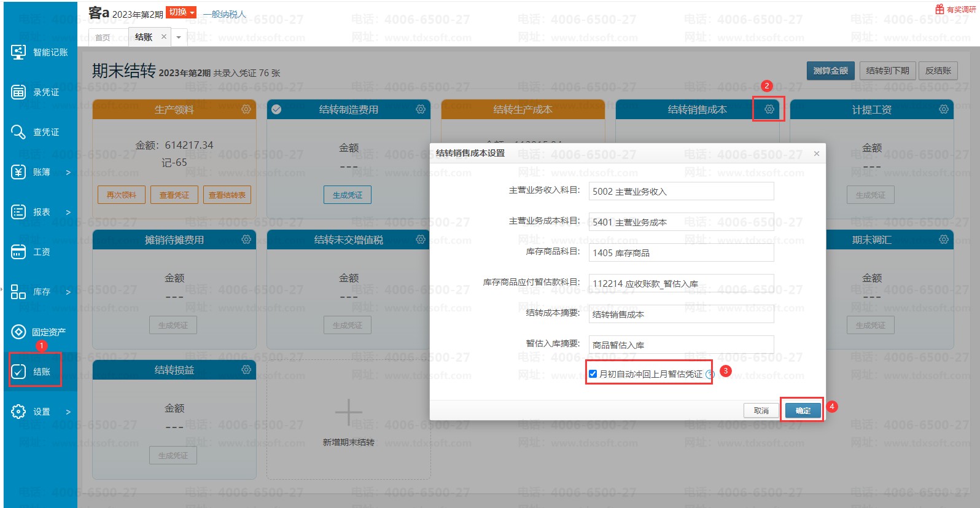The width and height of the screenshot is (980, 508).
Task: Confirm dialog with 确定 button
Action: coord(803,410)
